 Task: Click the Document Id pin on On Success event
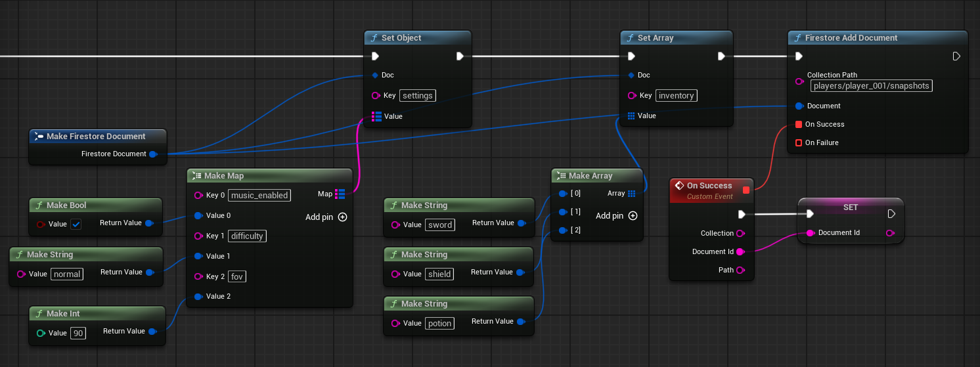tap(740, 251)
